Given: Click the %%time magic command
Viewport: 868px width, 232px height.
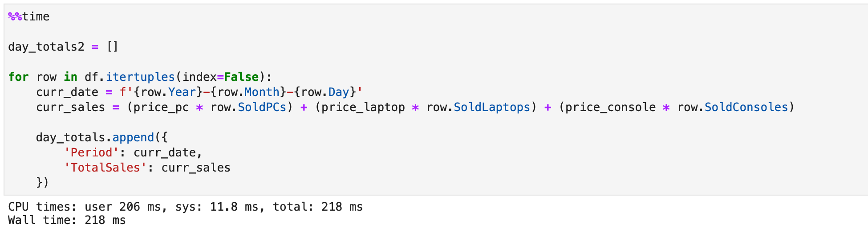Looking at the screenshot, I should [29, 17].
